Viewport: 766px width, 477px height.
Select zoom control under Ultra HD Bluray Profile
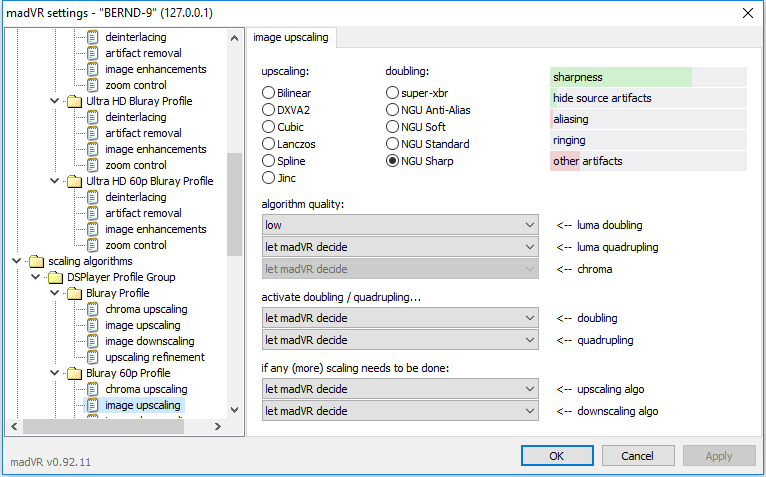(136, 165)
